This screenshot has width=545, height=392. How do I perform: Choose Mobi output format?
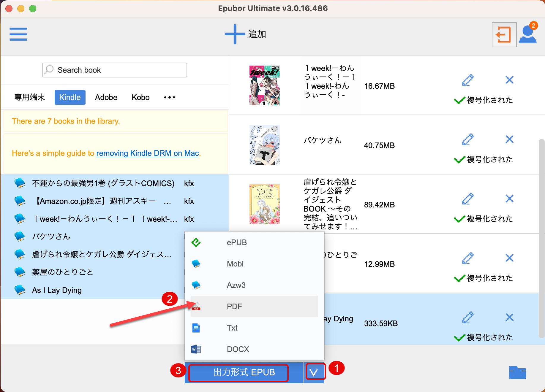point(254,264)
